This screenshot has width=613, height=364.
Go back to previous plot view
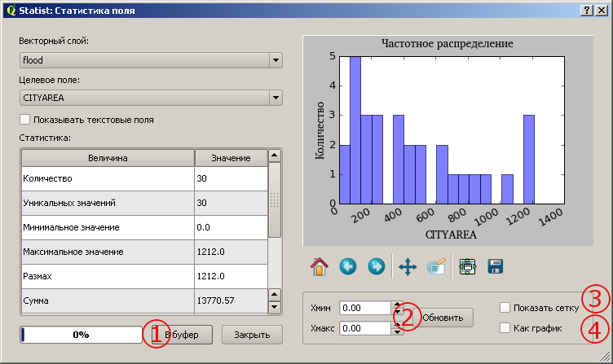click(x=348, y=267)
